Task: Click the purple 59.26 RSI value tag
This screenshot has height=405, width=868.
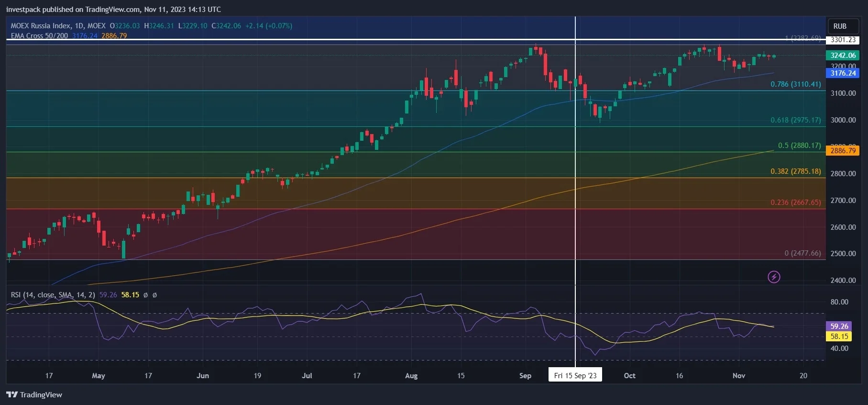Action: tap(839, 326)
